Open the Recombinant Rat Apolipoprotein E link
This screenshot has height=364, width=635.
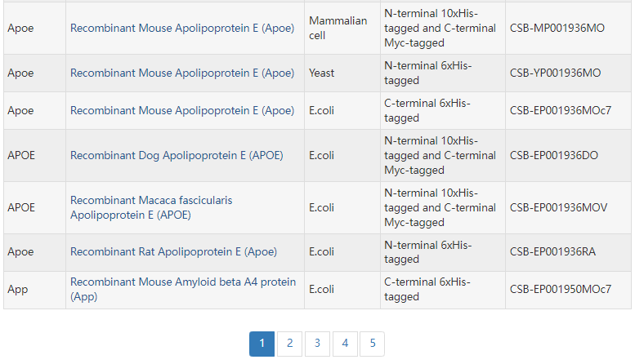pyautogui.click(x=173, y=251)
